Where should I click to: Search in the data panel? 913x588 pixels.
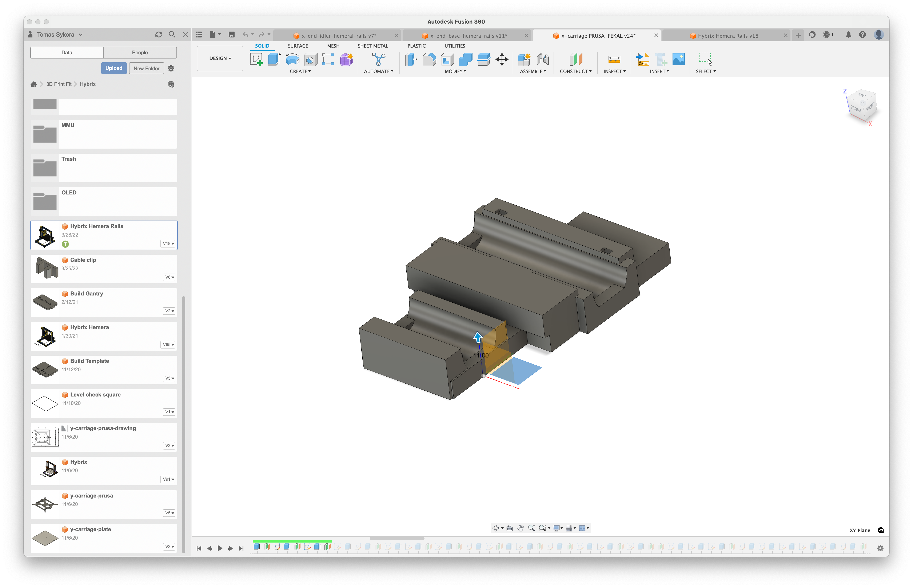coord(172,34)
